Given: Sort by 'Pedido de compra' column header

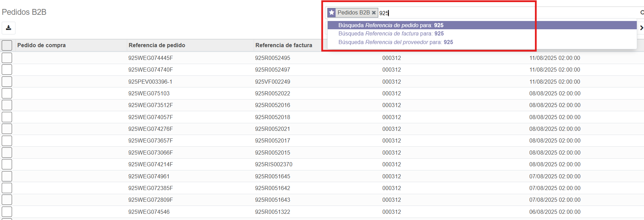Looking at the screenshot, I should pyautogui.click(x=41, y=45).
